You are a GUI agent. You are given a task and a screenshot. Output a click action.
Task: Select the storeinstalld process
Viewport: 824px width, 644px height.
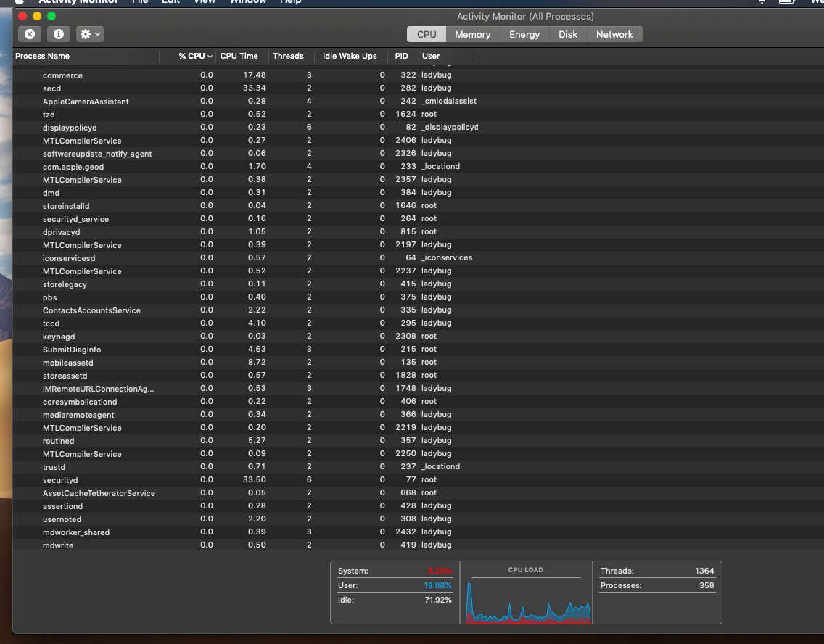pyautogui.click(x=419, y=205)
